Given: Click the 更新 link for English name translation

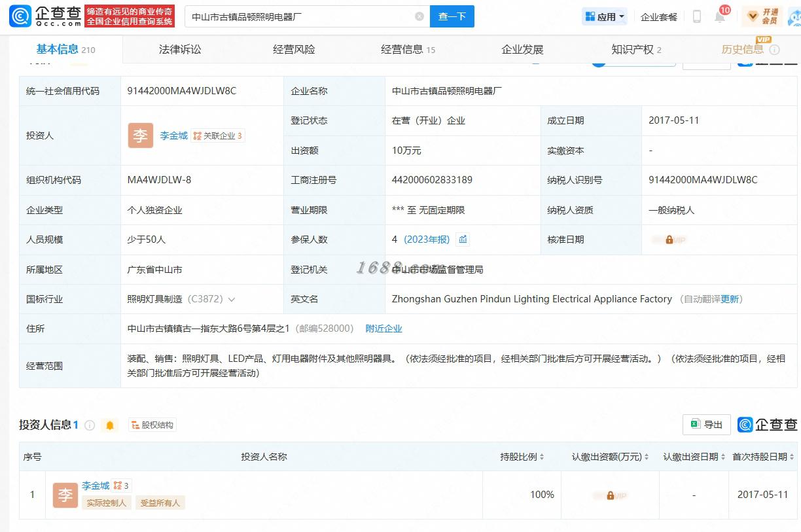Looking at the screenshot, I should click(x=730, y=299).
